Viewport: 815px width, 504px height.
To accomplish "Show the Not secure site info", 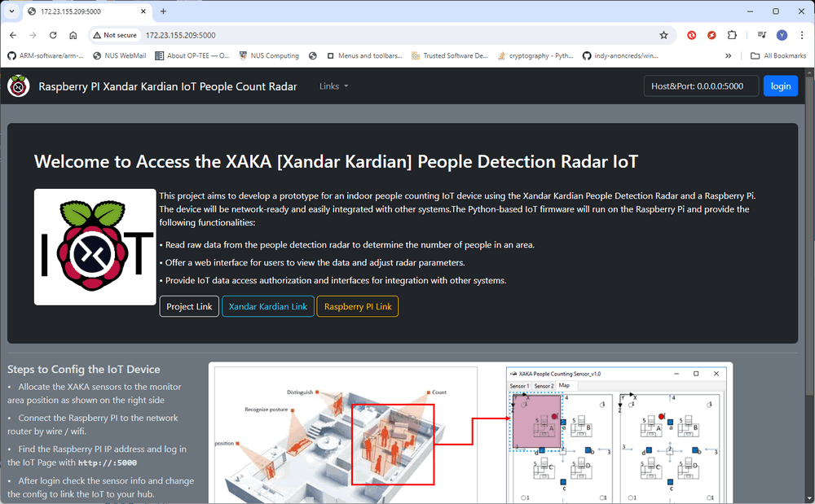I will point(115,35).
